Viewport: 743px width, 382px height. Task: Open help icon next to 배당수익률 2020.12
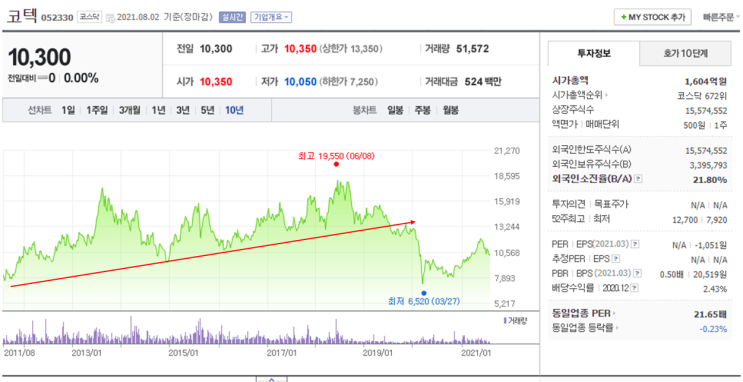pyautogui.click(x=634, y=288)
